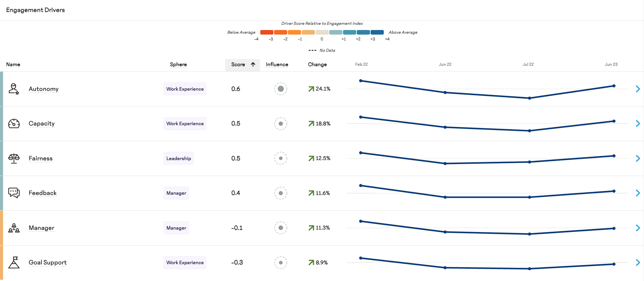The height and width of the screenshot is (281, 644).
Task: Click the Autonomy influence indicator circle
Action: pos(280,89)
